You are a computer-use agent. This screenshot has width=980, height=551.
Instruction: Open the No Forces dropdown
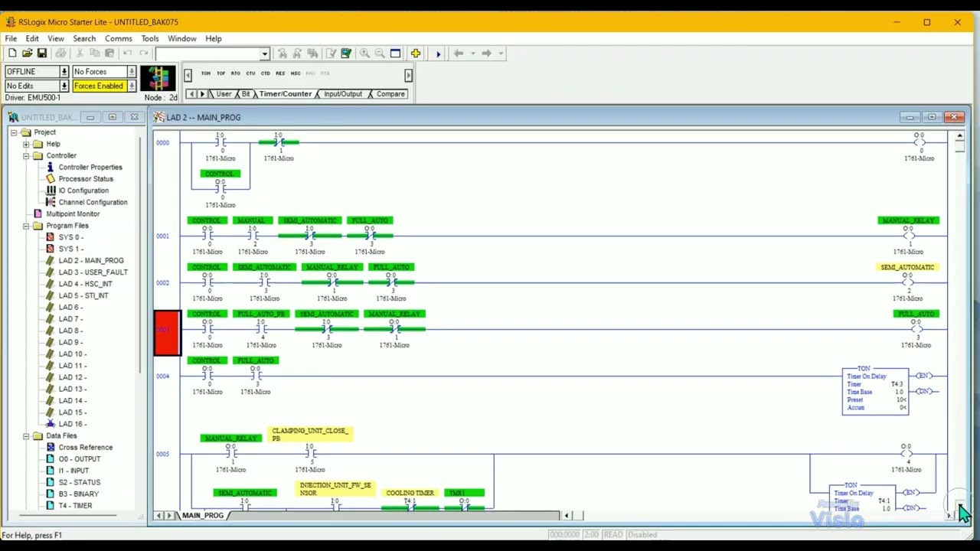(x=132, y=72)
